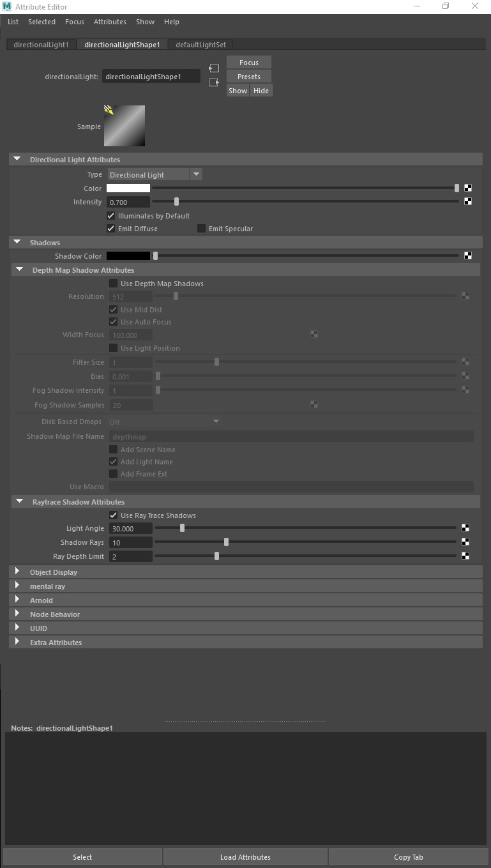Click the Intensity value field
The width and height of the screenshot is (491, 868).
(x=129, y=202)
